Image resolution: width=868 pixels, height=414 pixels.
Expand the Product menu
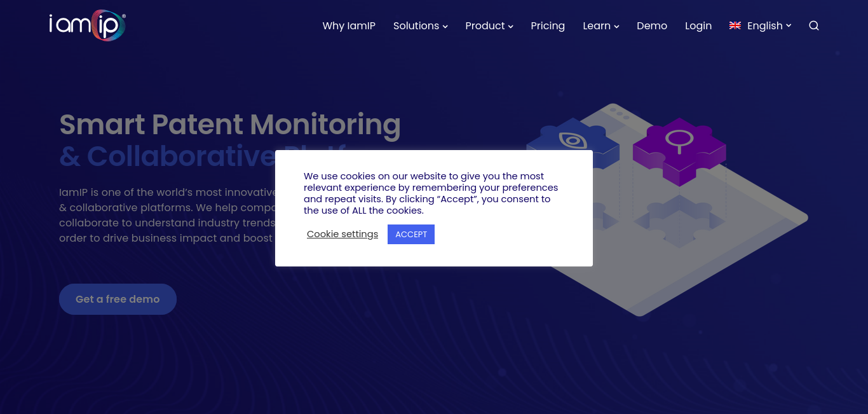pos(489,26)
